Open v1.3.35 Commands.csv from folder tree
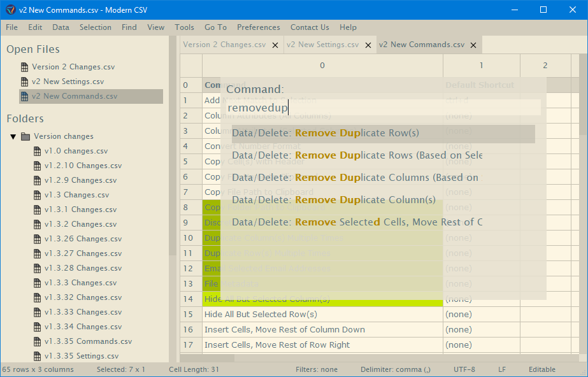The height and width of the screenshot is (377, 588). pyautogui.click(x=88, y=341)
